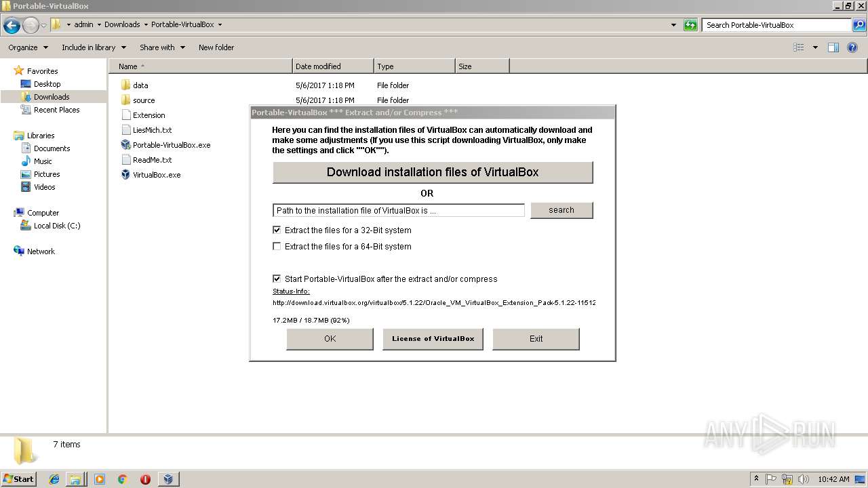Open Windows Explorer taskbar icon
The image size is (868, 488).
[75, 479]
